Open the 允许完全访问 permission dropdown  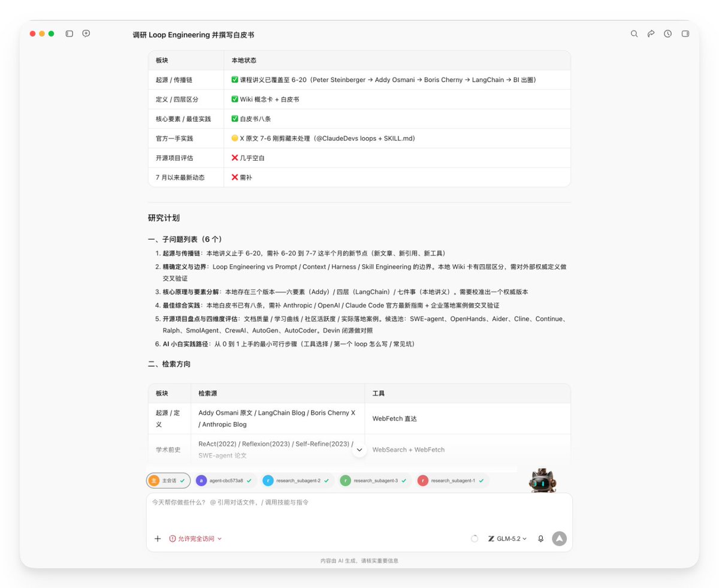(x=195, y=539)
